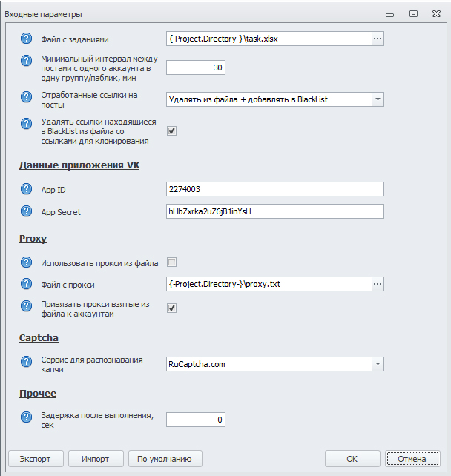Click help icon beside Файл с заданиями
This screenshot has height=476, width=451.
[27, 39]
